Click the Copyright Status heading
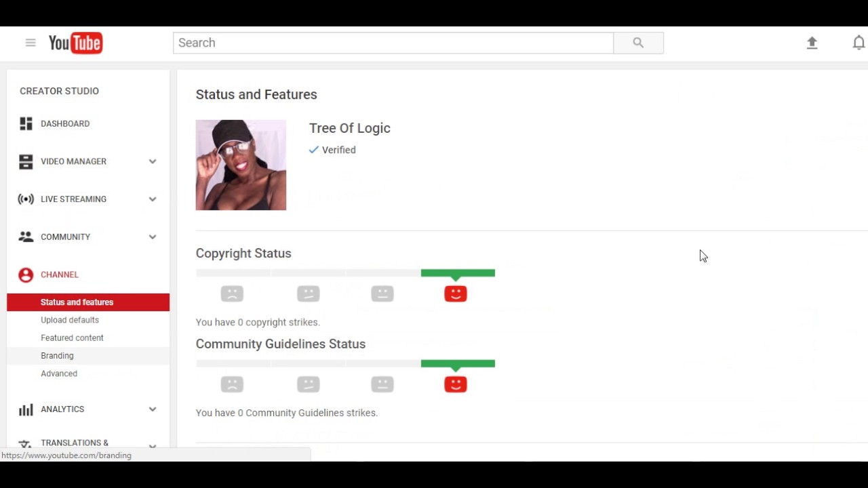The height and width of the screenshot is (488, 868). point(243,253)
